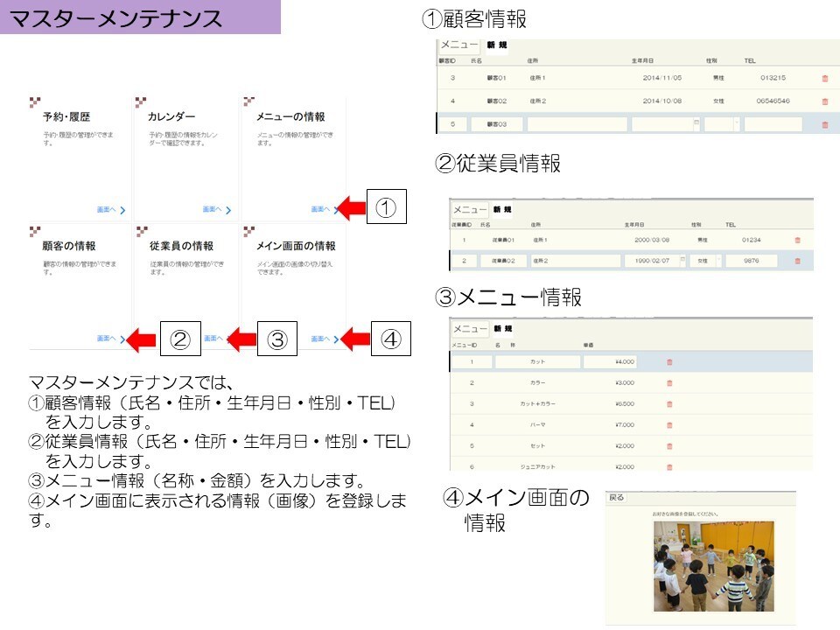Delete the カット+カラー row via trash icon
The width and height of the screenshot is (840, 630).
[x=669, y=404]
